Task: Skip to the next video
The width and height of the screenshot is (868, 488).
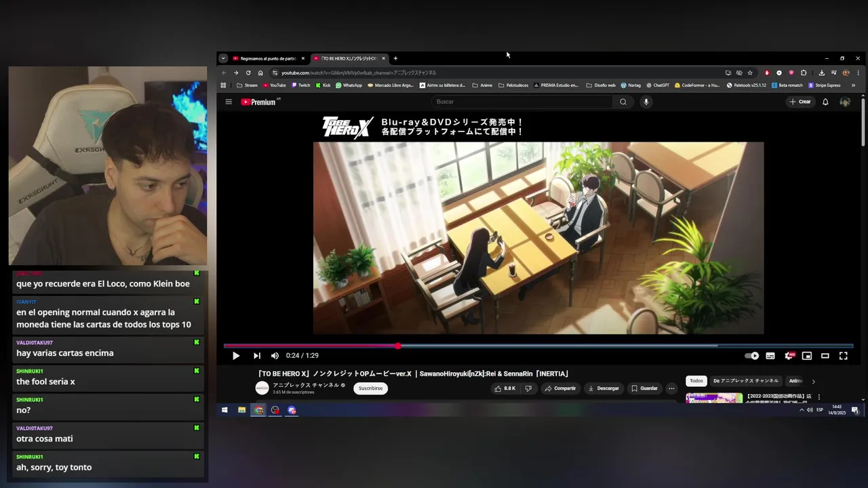Action: pyautogui.click(x=257, y=356)
